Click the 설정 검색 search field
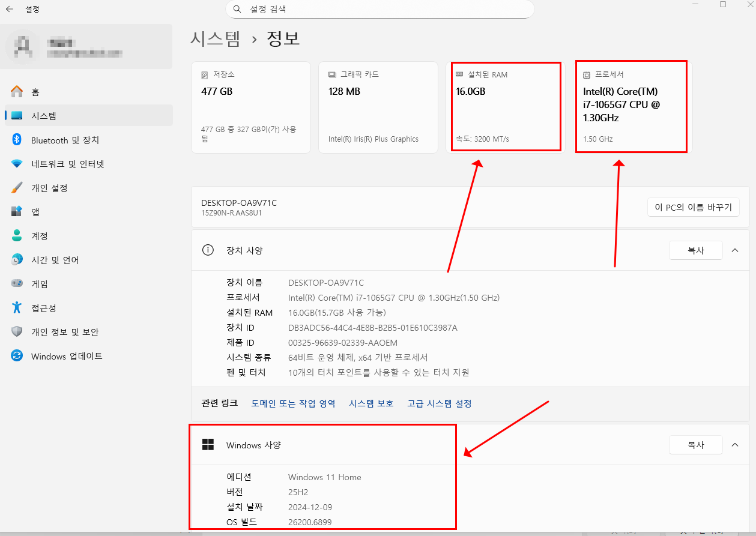756x536 pixels. click(x=380, y=9)
